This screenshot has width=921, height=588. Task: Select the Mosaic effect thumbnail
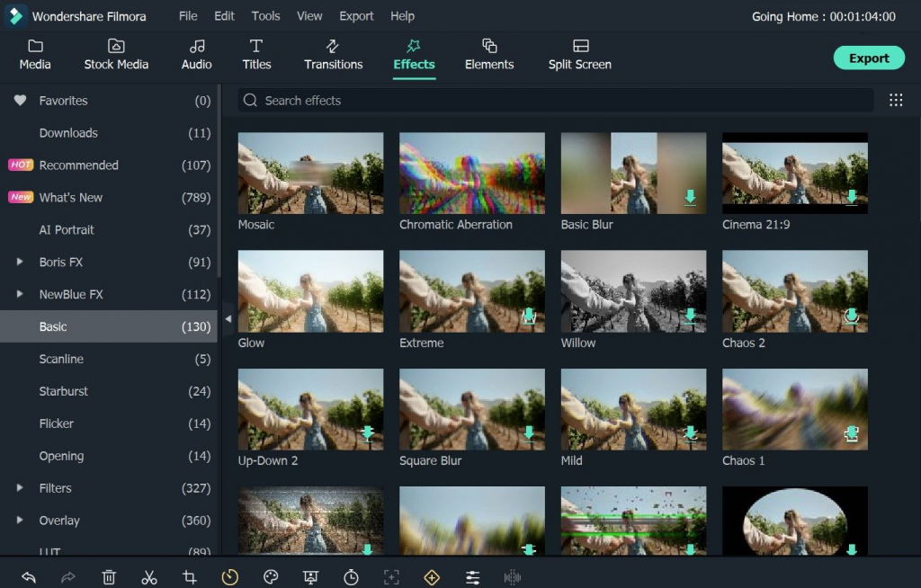(310, 173)
